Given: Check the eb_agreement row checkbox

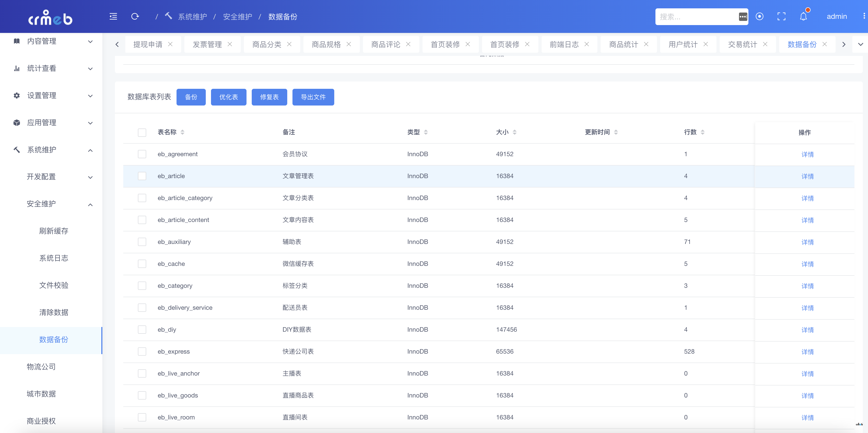Looking at the screenshot, I should tap(142, 154).
